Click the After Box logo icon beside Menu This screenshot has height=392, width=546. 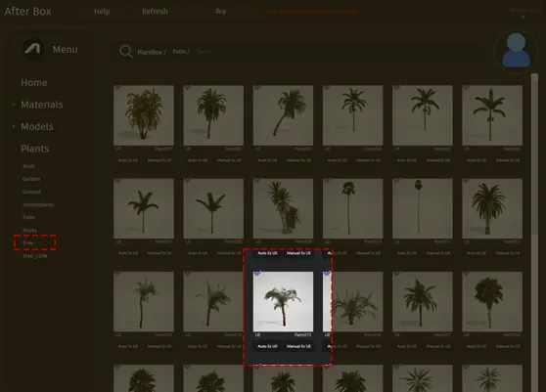(x=33, y=49)
